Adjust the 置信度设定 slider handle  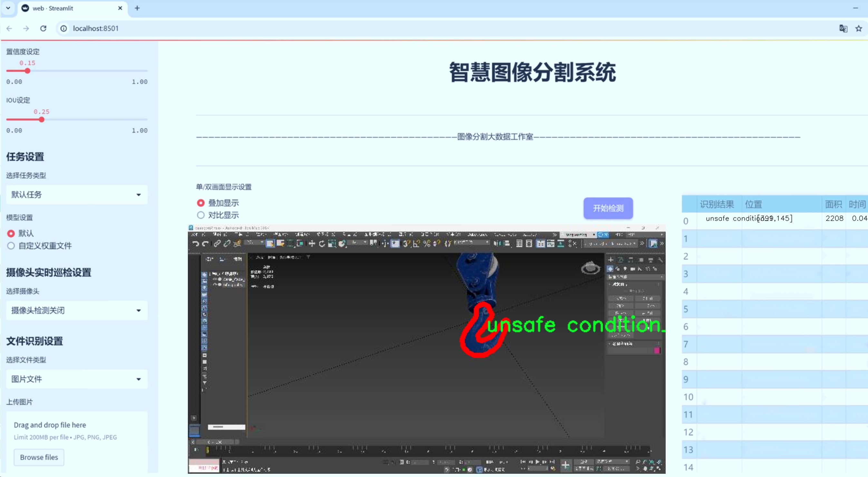27,71
